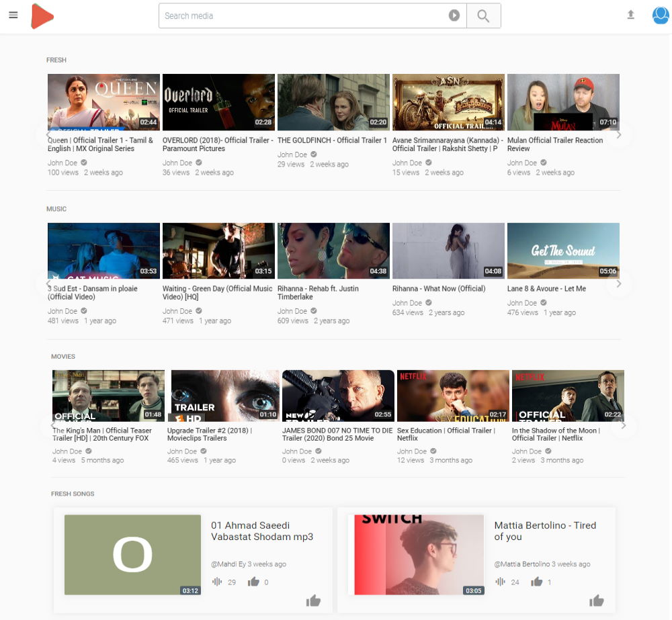Viewport: 672px width, 620px height.
Task: Open In the Shadow of the Moon thumbnail
Action: click(568, 396)
